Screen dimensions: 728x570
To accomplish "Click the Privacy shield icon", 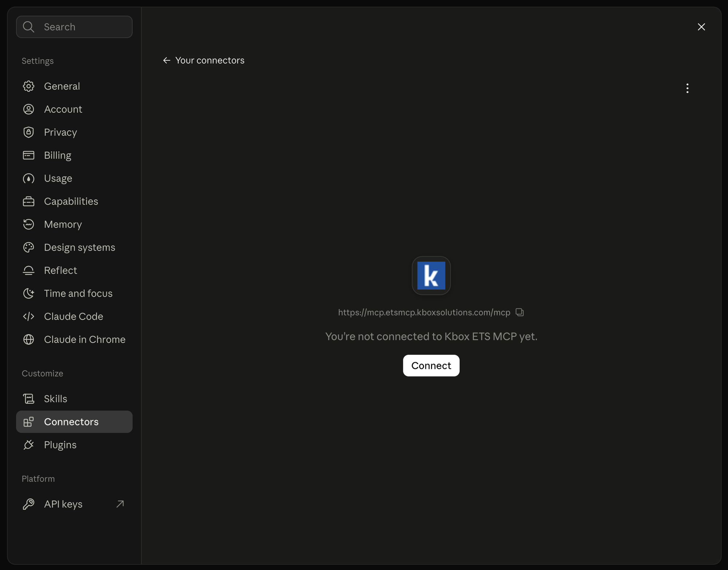I will (28, 132).
